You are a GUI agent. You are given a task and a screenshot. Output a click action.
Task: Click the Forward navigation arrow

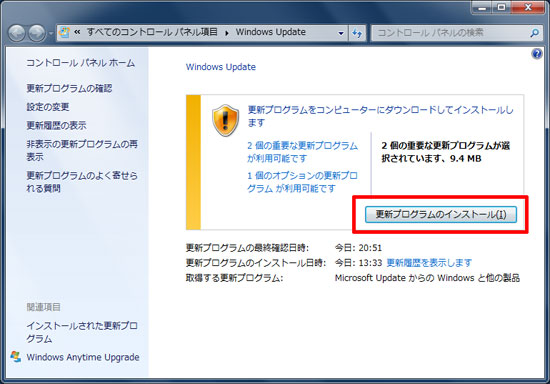click(37, 33)
